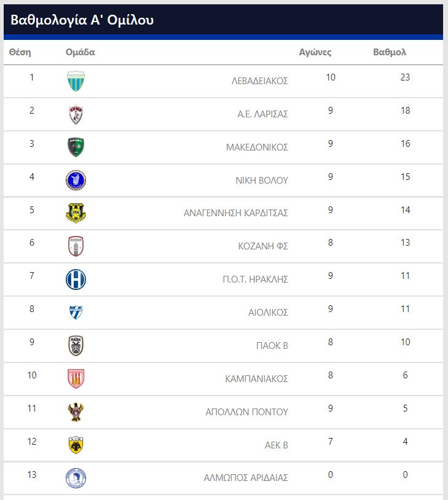
Task: Click the ΛΕΒΑΔΕΙΑΚΟΣ team crest icon
Action: click(76, 81)
